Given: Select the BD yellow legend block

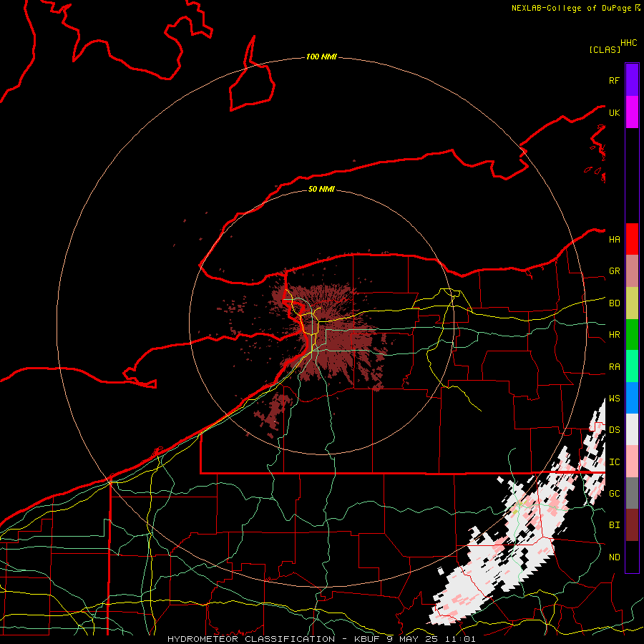Looking at the screenshot, I should tap(632, 303).
